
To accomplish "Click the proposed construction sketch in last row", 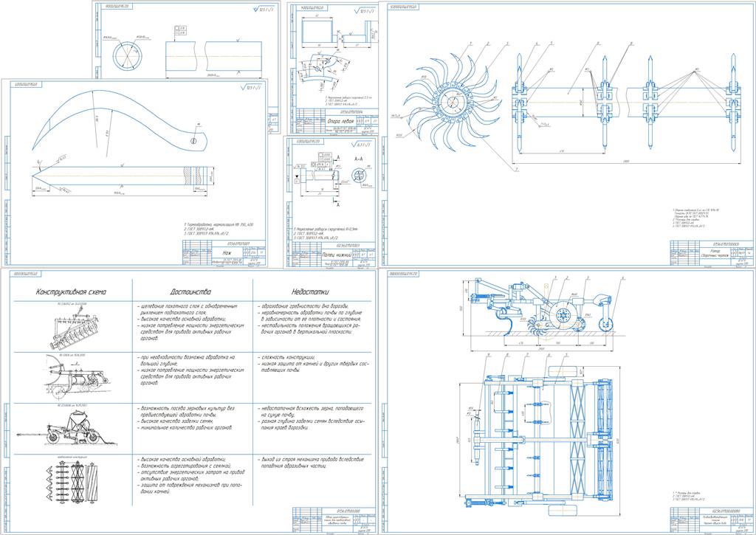I will [71, 480].
